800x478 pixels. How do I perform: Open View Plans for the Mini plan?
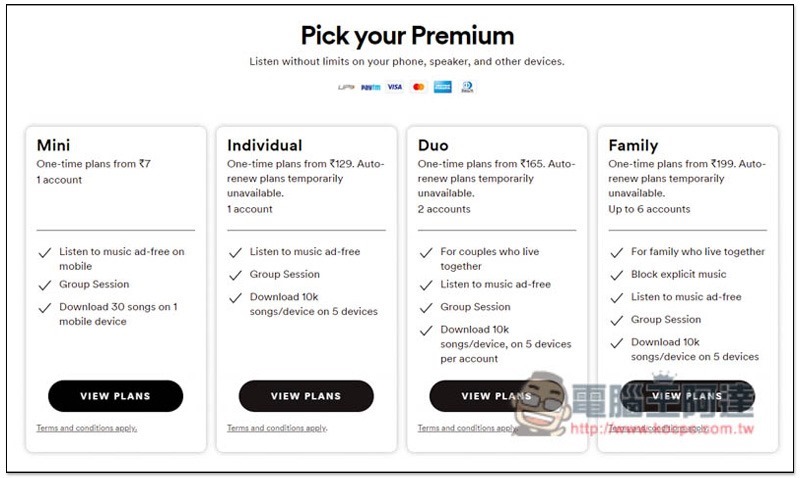click(115, 396)
